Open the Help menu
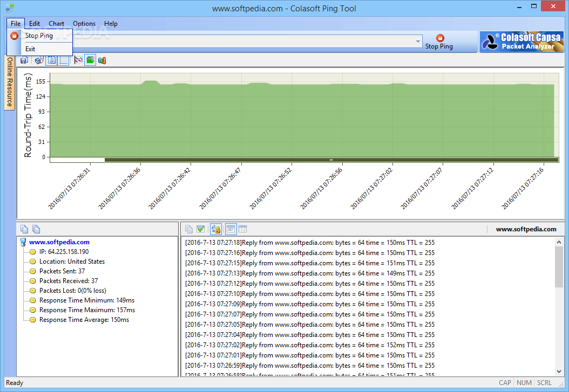This screenshot has width=569, height=392. click(111, 24)
